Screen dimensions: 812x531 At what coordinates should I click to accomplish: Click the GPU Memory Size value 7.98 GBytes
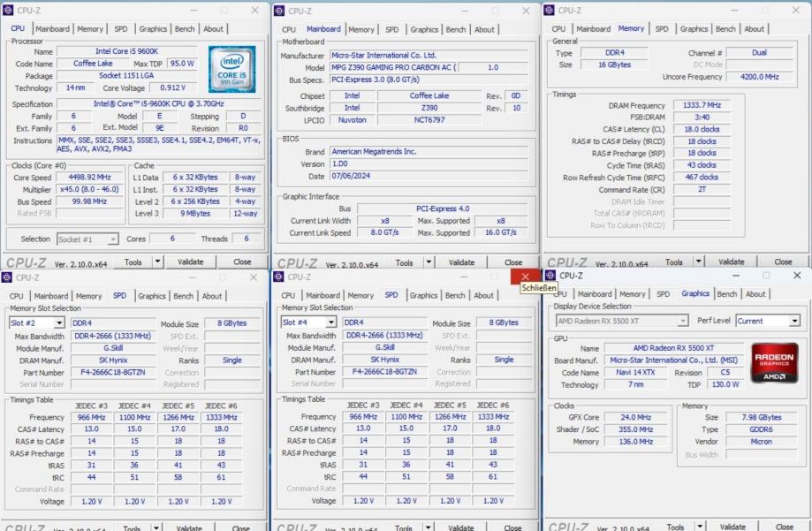click(762, 417)
